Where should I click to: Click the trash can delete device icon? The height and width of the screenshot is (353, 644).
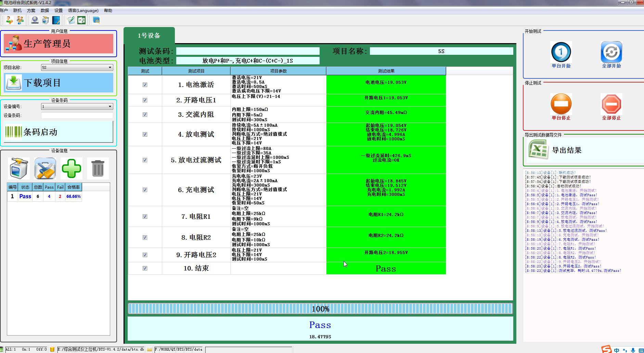[98, 168]
